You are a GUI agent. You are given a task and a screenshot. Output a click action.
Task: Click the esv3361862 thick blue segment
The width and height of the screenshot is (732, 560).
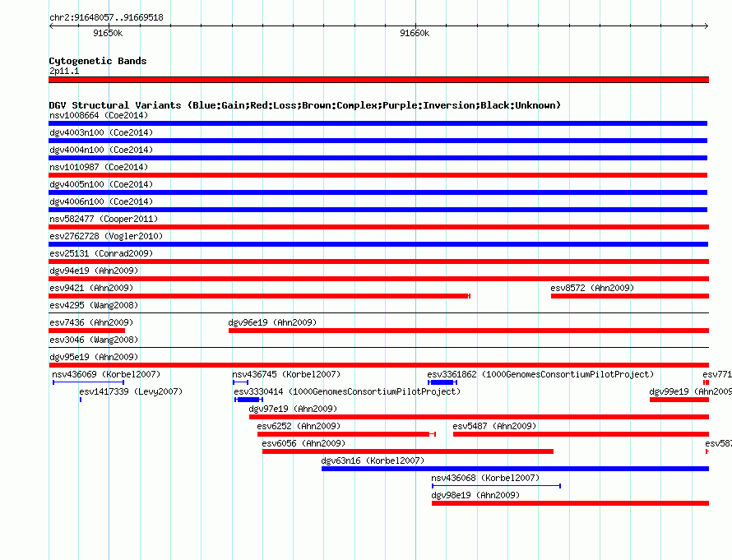coord(441,382)
